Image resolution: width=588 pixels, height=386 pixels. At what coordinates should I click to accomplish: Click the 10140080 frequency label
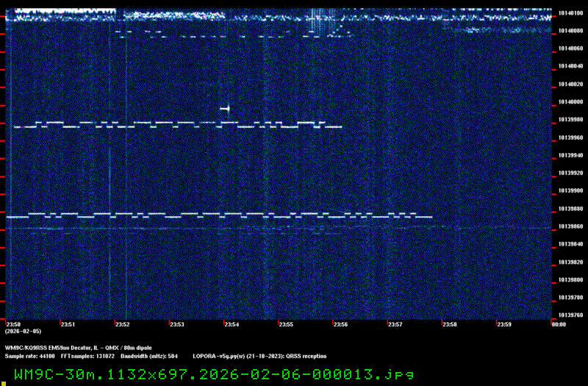570,31
